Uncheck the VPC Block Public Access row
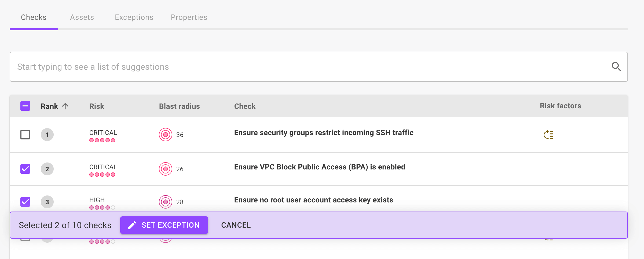The image size is (644, 259). [25, 169]
